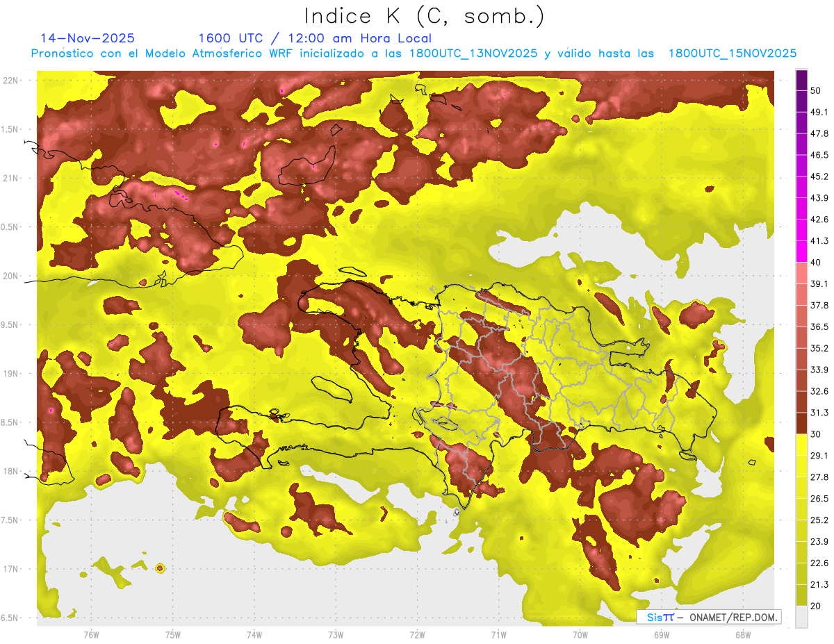Click the '43.9' color scale label

819,198
